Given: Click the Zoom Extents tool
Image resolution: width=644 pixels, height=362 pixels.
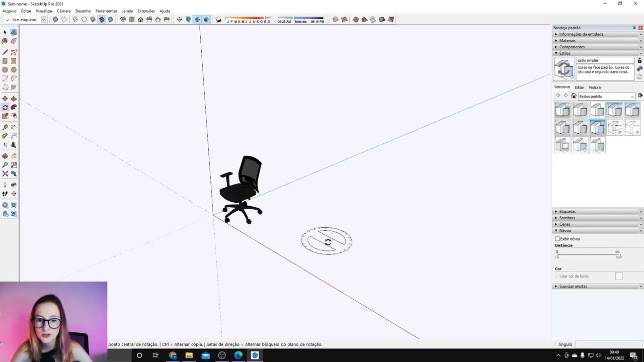Looking at the screenshot, I should coord(5,174).
